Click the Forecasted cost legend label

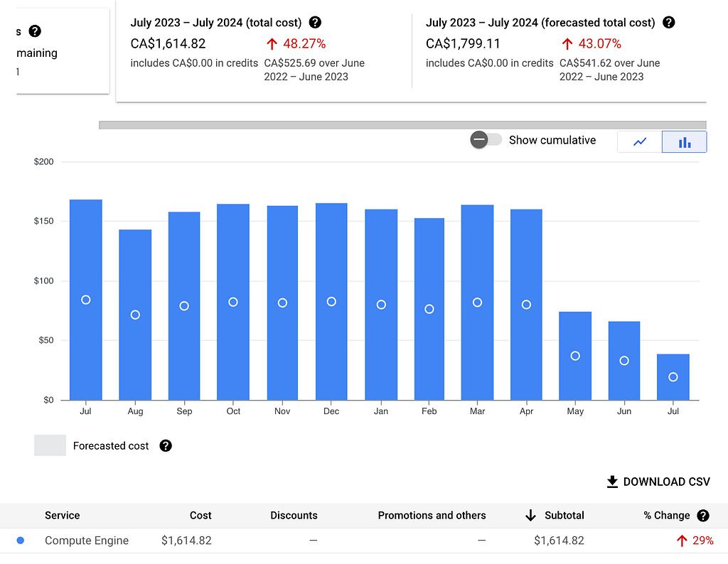(111, 445)
